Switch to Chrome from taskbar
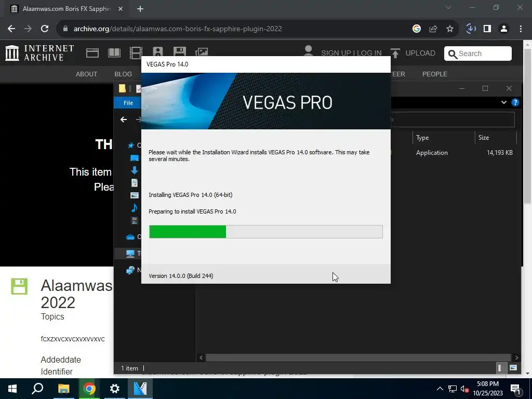The width and height of the screenshot is (532, 399). [x=89, y=389]
